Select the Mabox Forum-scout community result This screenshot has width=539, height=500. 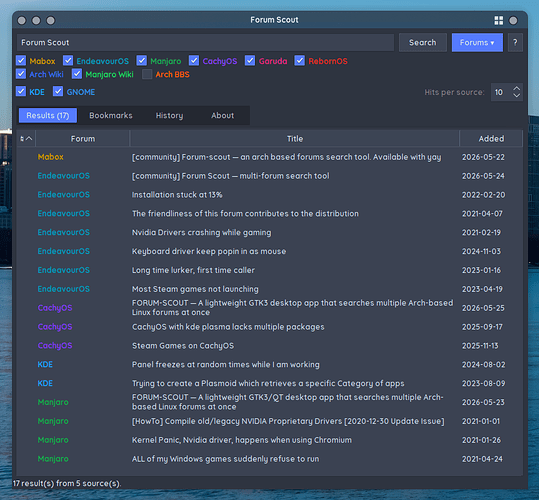[270, 157]
